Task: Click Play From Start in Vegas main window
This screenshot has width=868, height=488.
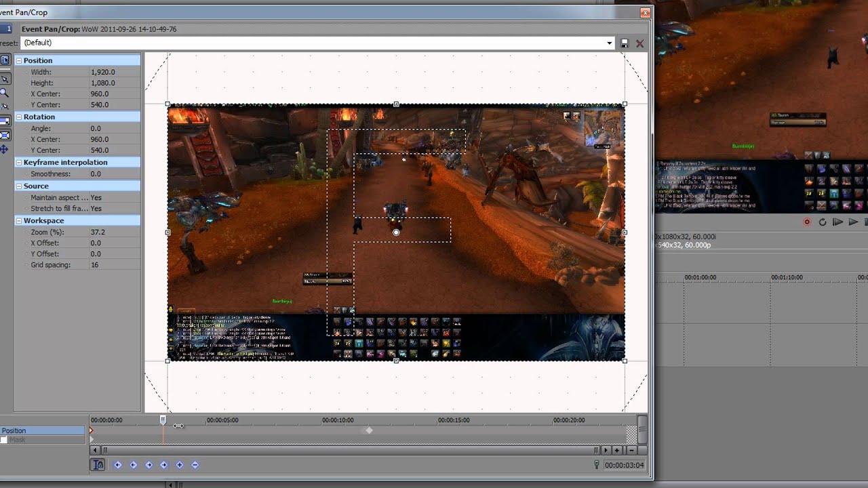Action: (x=838, y=222)
